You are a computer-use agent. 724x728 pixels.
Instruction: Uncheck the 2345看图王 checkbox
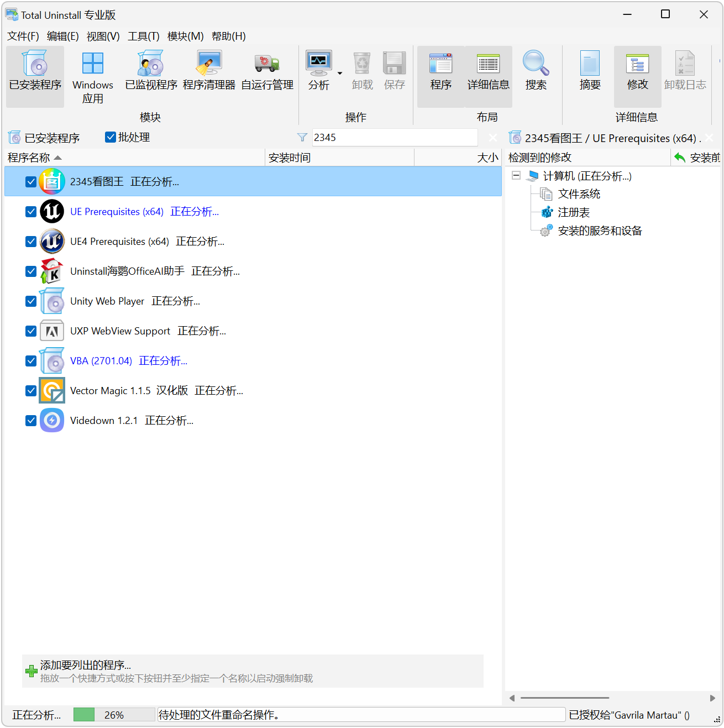[31, 181]
